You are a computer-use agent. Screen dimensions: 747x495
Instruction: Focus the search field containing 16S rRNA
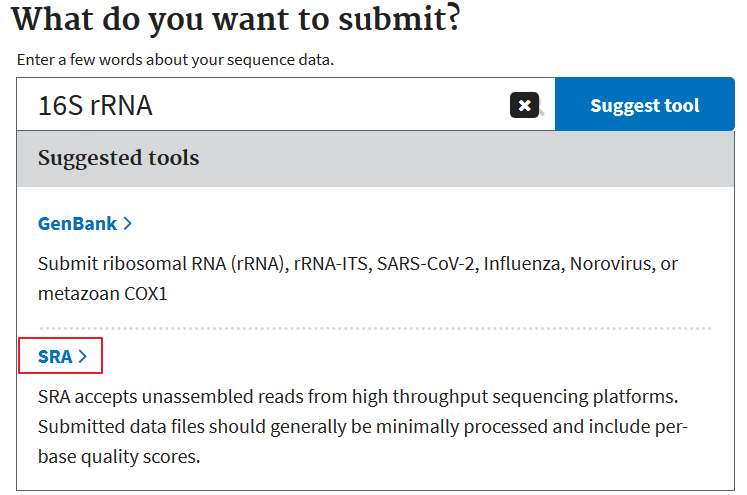click(x=286, y=104)
